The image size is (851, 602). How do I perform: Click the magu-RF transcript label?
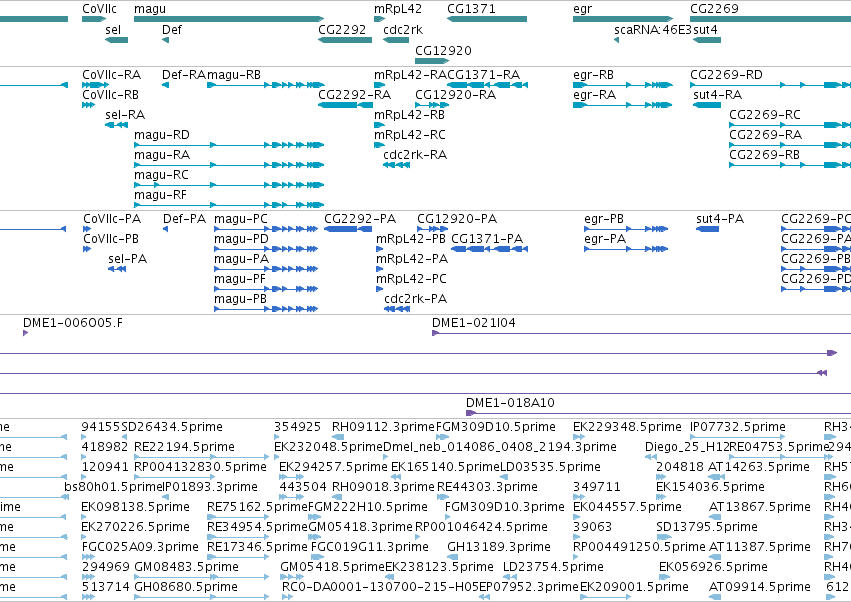(160, 195)
